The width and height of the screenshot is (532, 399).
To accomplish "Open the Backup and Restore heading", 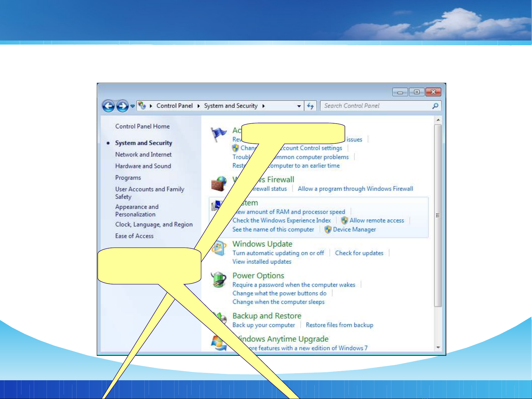I will click(267, 316).
